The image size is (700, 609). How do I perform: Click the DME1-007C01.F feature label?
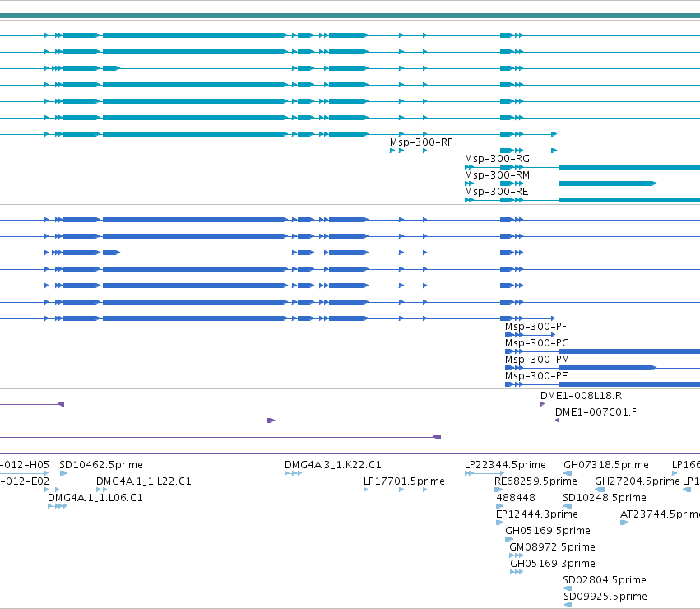pos(596,412)
